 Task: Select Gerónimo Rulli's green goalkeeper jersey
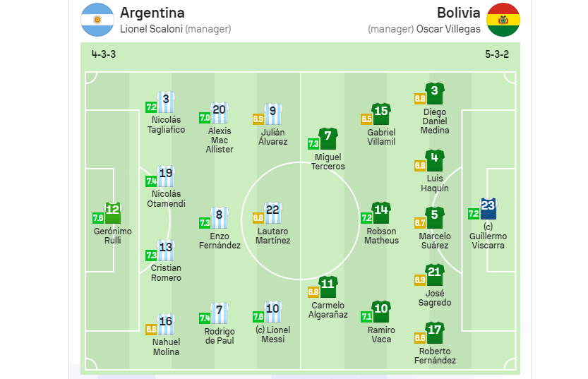point(112,213)
